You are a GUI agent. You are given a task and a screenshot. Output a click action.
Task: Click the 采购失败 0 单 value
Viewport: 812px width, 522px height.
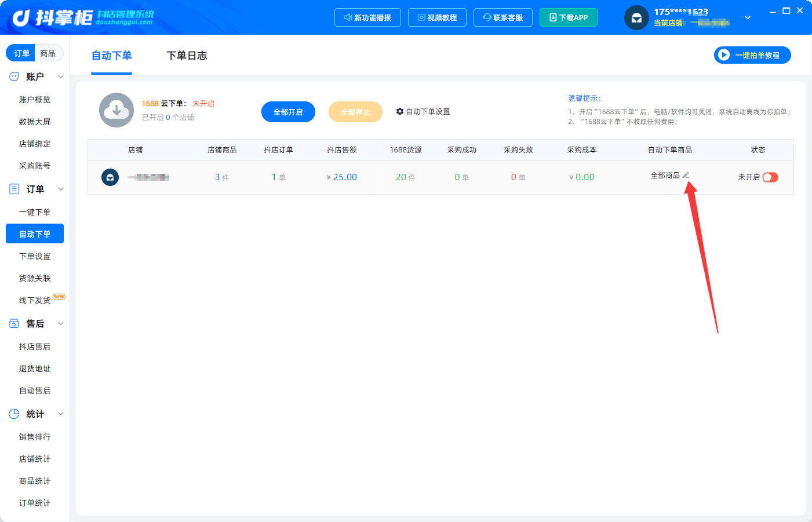[x=518, y=177]
